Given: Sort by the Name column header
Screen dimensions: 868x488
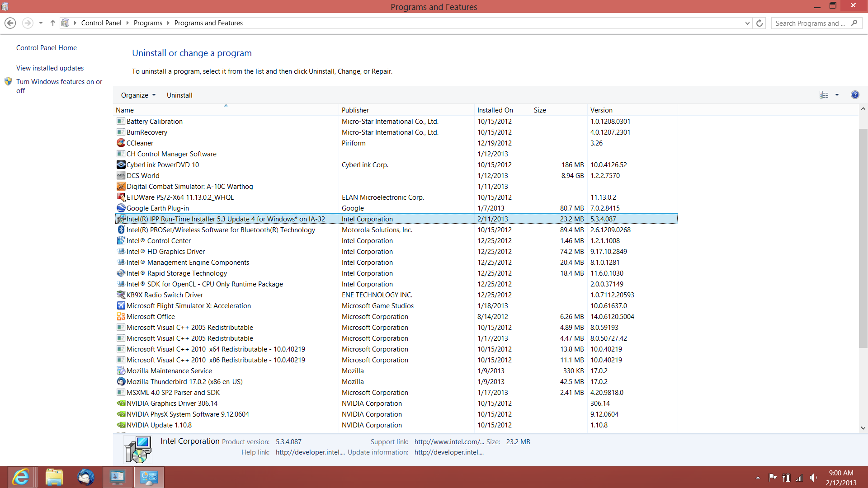Looking at the screenshot, I should (x=226, y=110).
